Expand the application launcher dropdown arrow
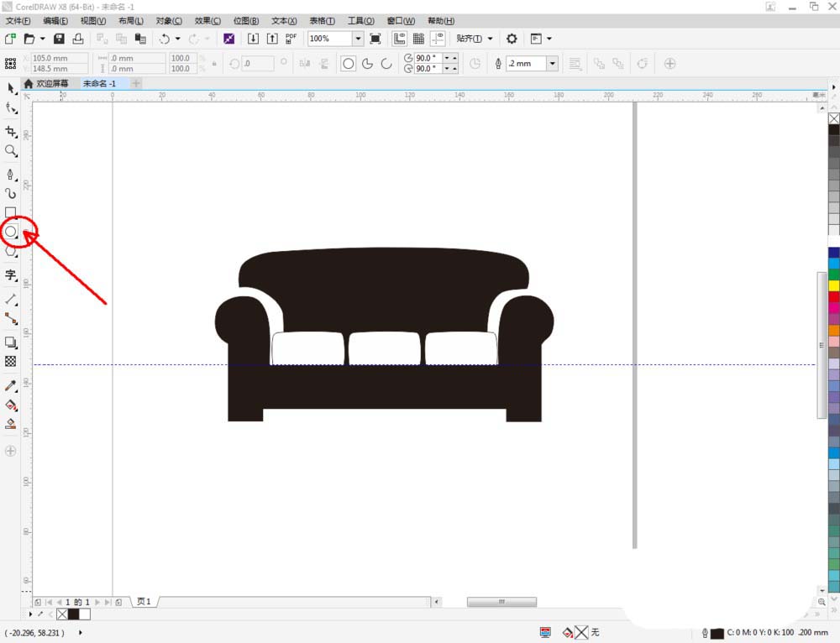The image size is (840, 643). (x=549, y=39)
